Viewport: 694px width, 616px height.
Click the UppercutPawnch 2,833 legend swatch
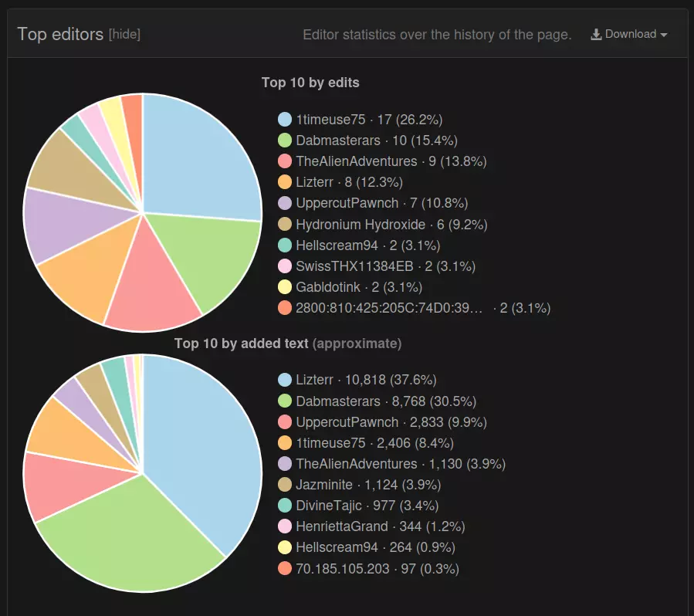[x=285, y=421]
